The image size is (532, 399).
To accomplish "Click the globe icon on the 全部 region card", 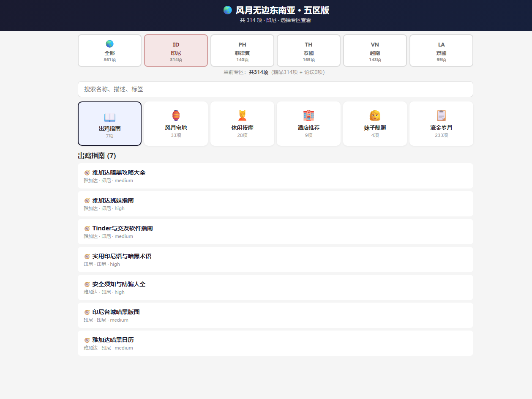I will [109, 44].
